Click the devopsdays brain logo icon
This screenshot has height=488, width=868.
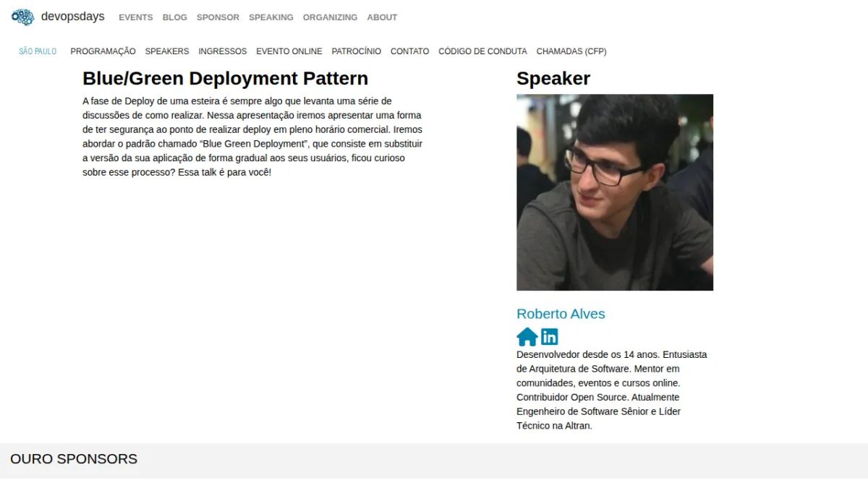22,17
